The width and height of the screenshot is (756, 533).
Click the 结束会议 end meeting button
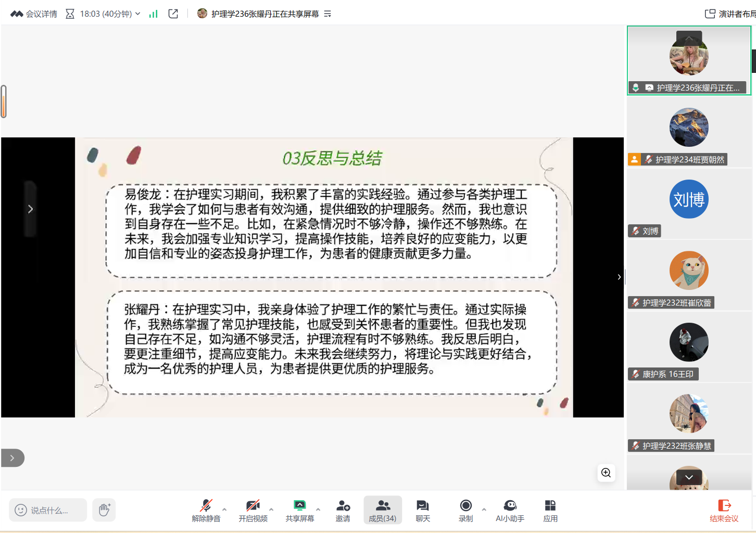(724, 510)
